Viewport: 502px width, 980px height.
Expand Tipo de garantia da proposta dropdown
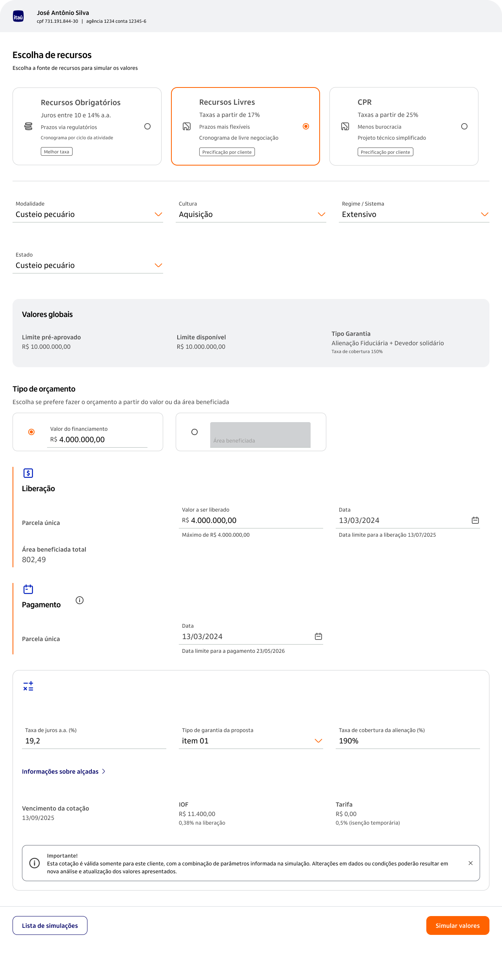point(251,741)
